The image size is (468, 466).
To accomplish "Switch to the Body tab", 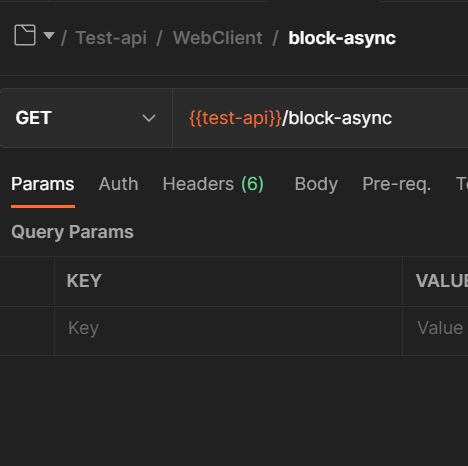I will click(x=316, y=184).
